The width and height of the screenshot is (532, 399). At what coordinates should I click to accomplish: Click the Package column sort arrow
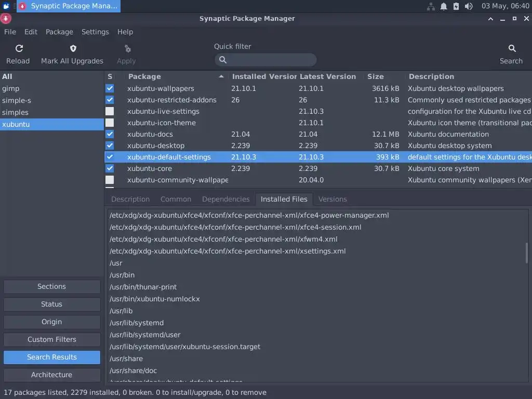[x=221, y=76]
